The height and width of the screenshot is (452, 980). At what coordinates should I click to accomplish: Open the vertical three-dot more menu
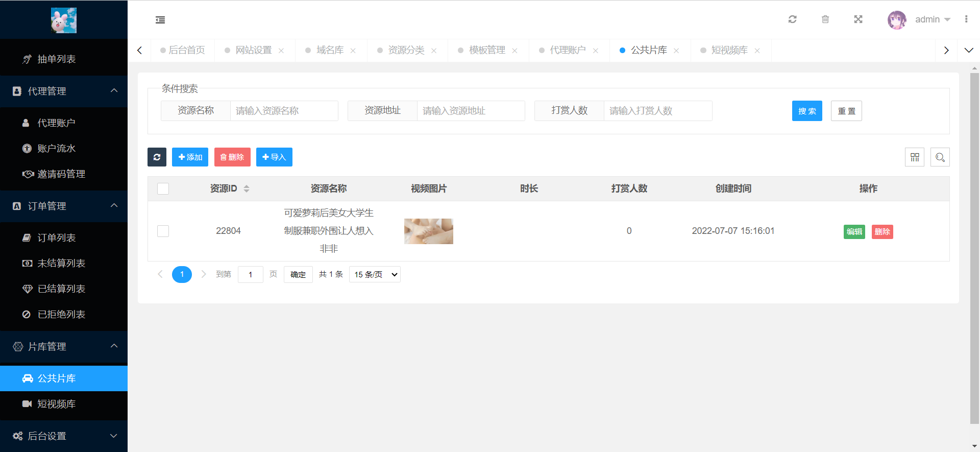click(966, 19)
